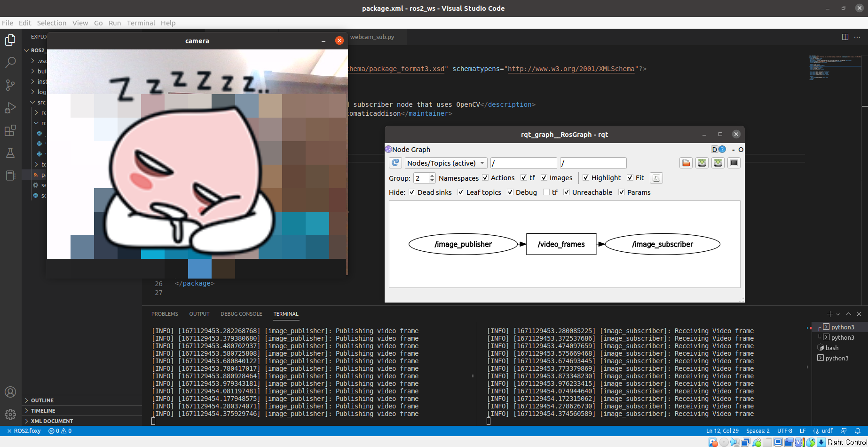Open the Explorer view in activity bar
Viewport: 868px width, 447px height.
coord(10,40)
